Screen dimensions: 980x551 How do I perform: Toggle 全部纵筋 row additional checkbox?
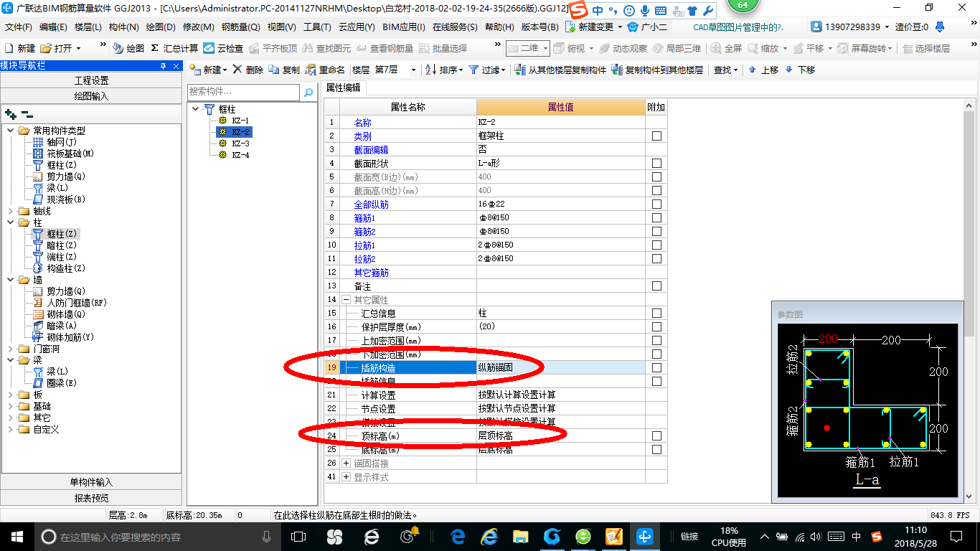pyautogui.click(x=656, y=204)
